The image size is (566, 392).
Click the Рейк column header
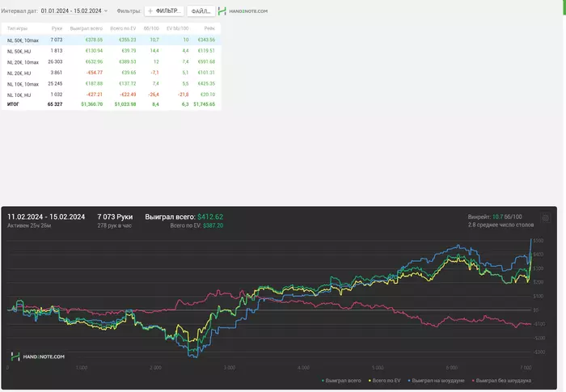pyautogui.click(x=209, y=28)
